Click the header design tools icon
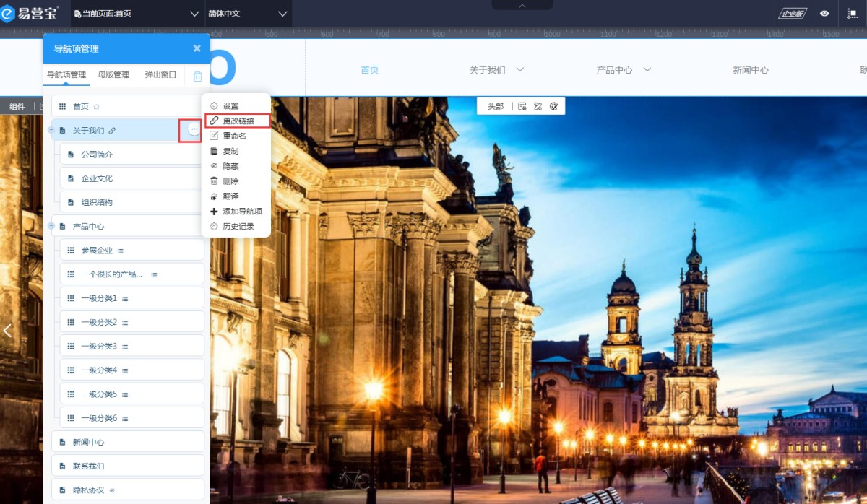867x504 pixels. (x=538, y=106)
